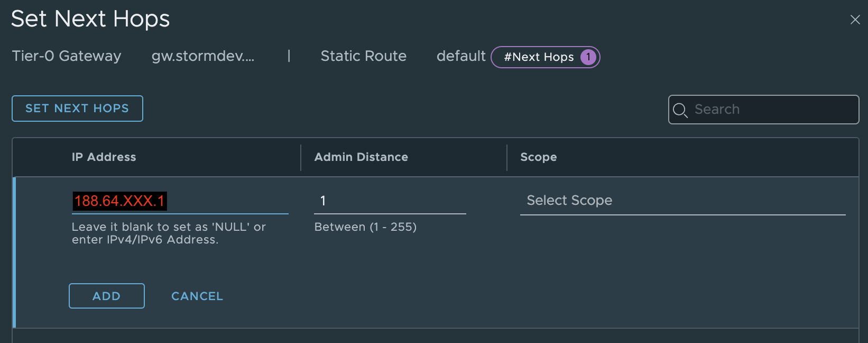
Task: Click the Admin Distance column header
Action: 361,157
